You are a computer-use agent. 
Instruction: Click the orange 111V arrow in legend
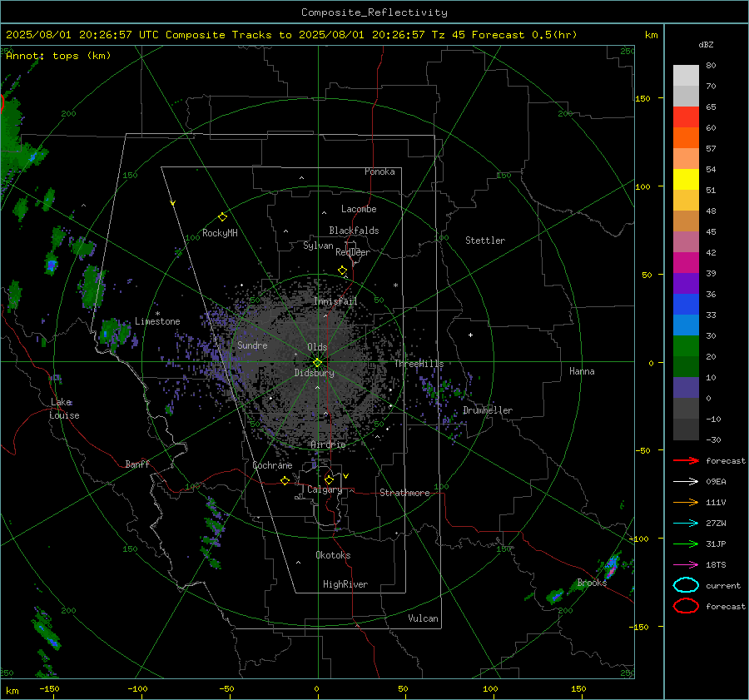click(x=686, y=502)
